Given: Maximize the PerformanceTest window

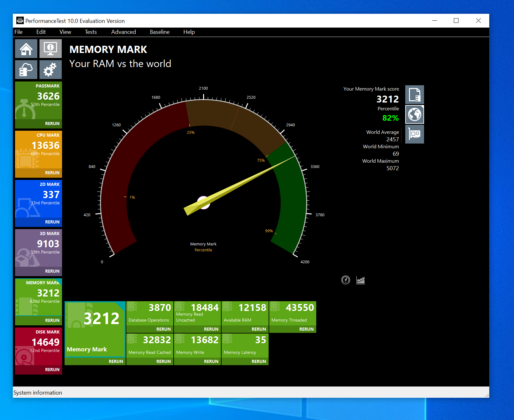Looking at the screenshot, I should (x=456, y=21).
